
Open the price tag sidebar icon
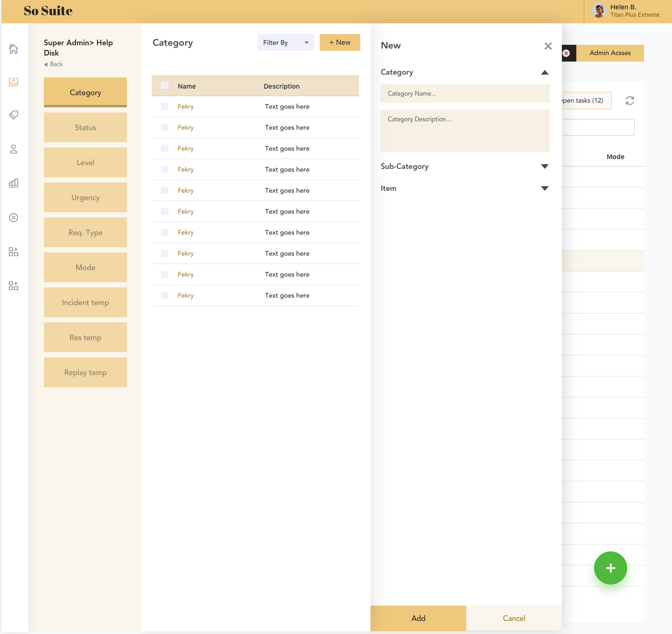pos(14,115)
